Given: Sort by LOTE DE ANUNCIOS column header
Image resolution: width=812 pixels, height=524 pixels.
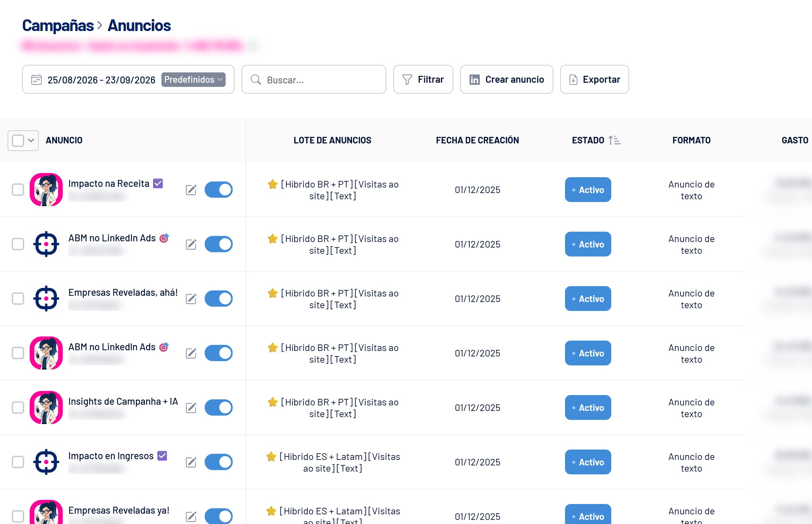Looking at the screenshot, I should point(332,140).
